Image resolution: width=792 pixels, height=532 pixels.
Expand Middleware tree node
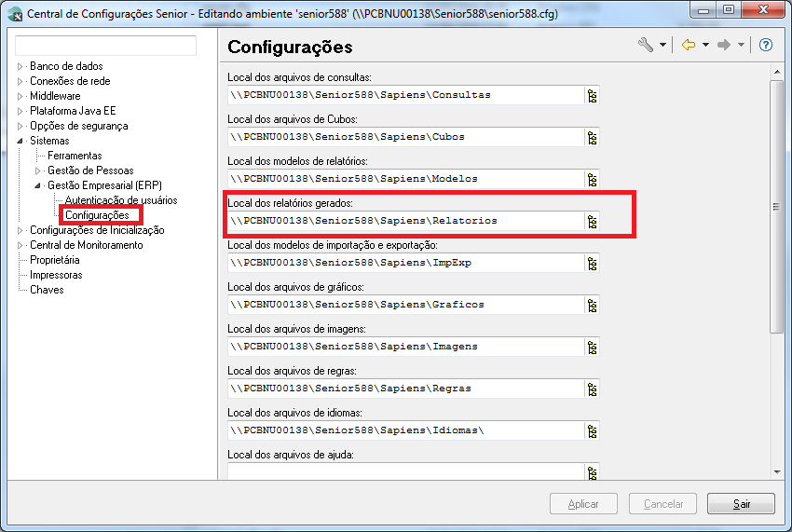(x=20, y=96)
